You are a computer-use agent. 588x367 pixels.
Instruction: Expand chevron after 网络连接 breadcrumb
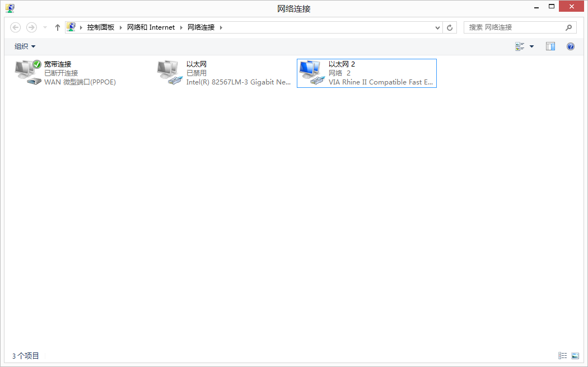tap(221, 27)
